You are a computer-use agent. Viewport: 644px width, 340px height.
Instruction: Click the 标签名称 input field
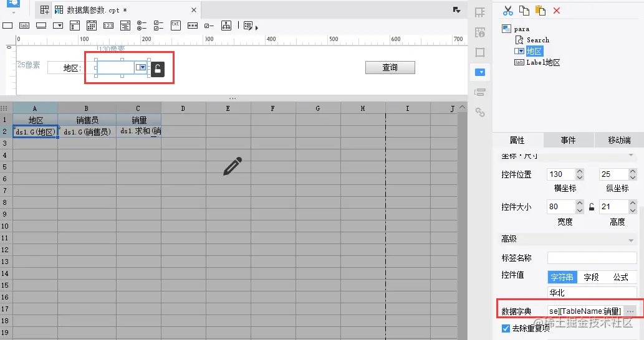[x=592, y=258]
